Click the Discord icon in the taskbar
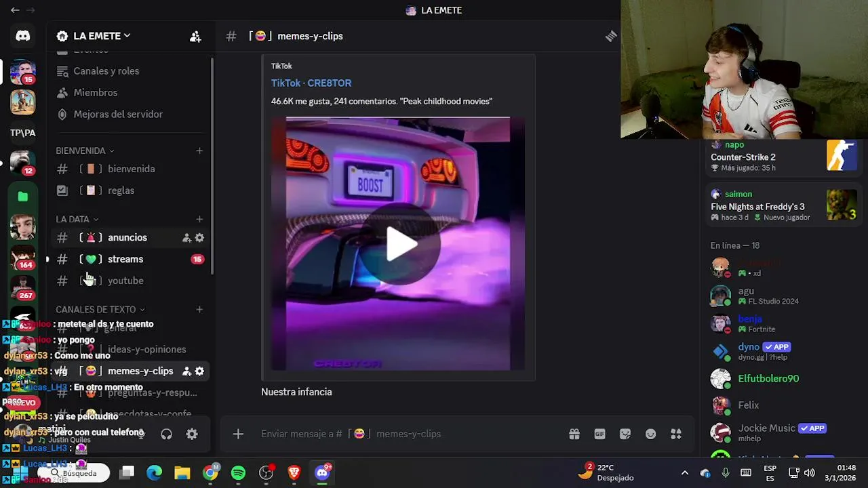 322,472
